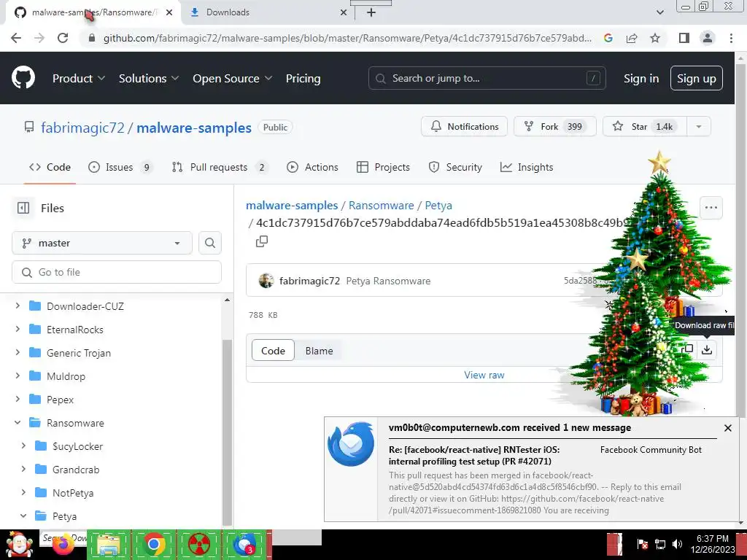Click the Thunderbird logo in the notification
The image size is (747, 560).
[351, 444]
